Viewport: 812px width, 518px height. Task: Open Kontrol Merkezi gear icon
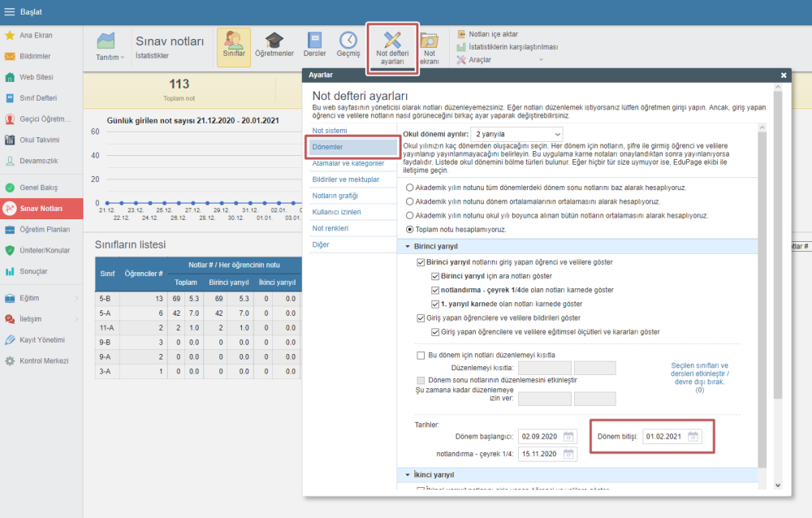coord(9,360)
